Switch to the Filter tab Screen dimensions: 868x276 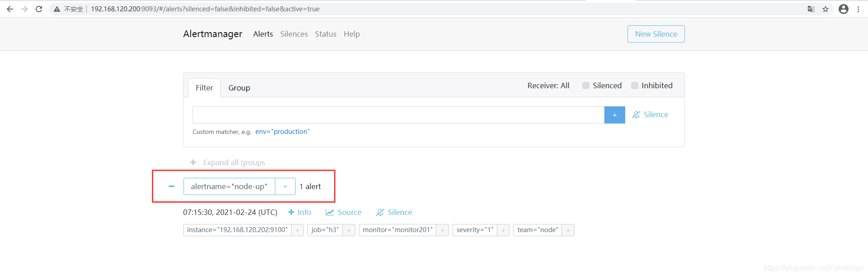tap(204, 88)
